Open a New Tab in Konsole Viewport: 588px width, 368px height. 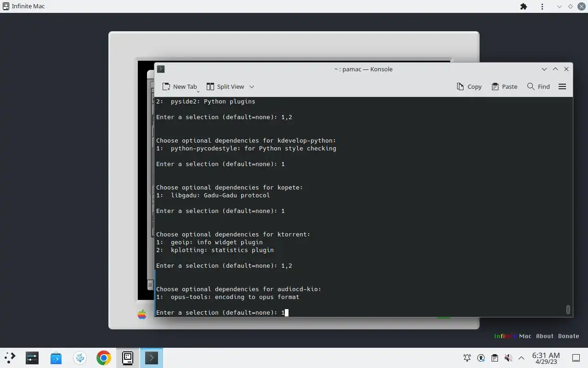[x=179, y=86]
